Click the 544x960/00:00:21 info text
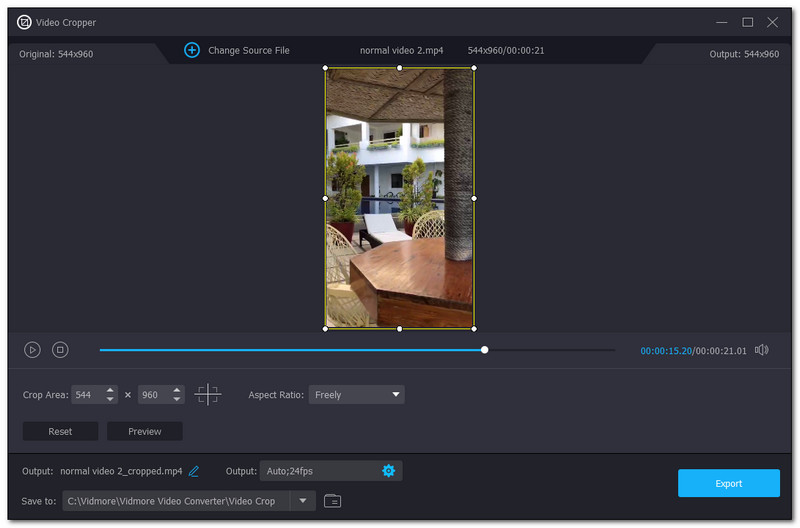The width and height of the screenshot is (800, 528). (x=506, y=51)
